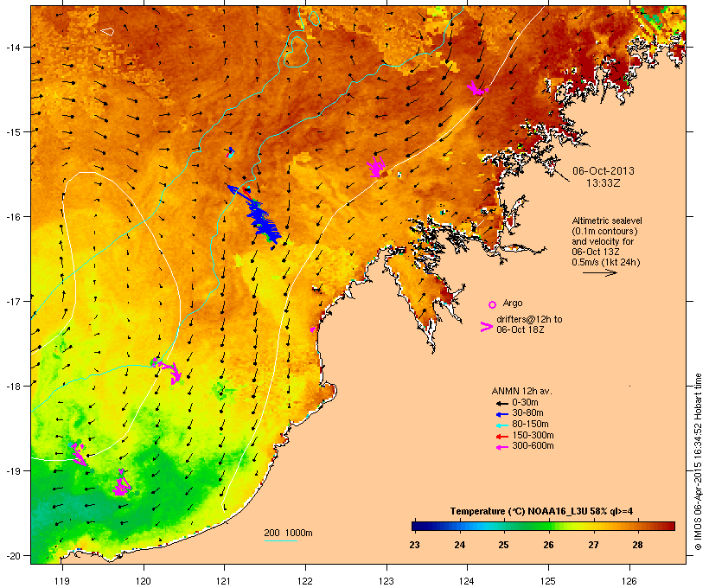Click the cyan closed contour loop near 122E
709x588 pixels.
pyautogui.click(x=296, y=53)
